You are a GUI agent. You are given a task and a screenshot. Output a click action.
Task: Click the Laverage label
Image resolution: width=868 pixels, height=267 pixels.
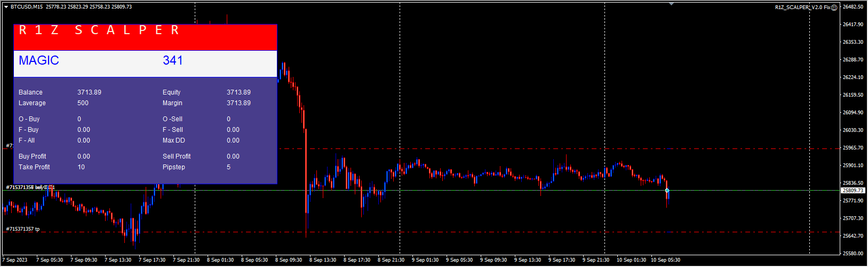pyautogui.click(x=32, y=103)
